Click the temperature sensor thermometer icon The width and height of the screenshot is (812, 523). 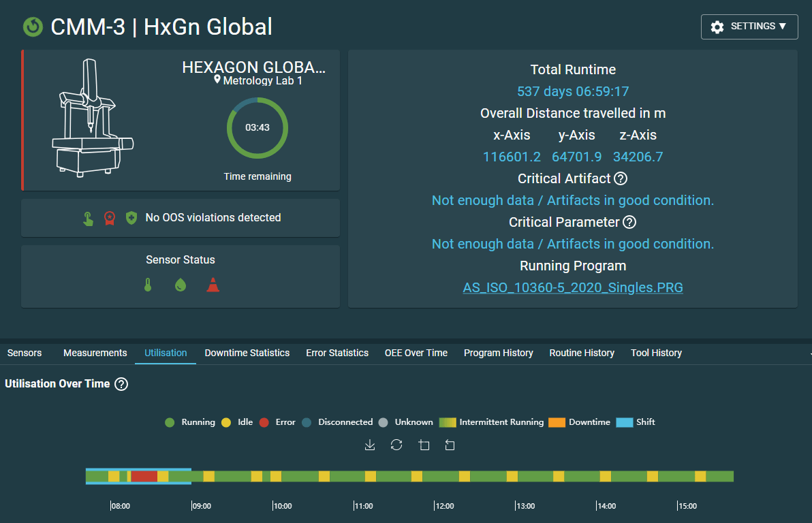(148, 285)
